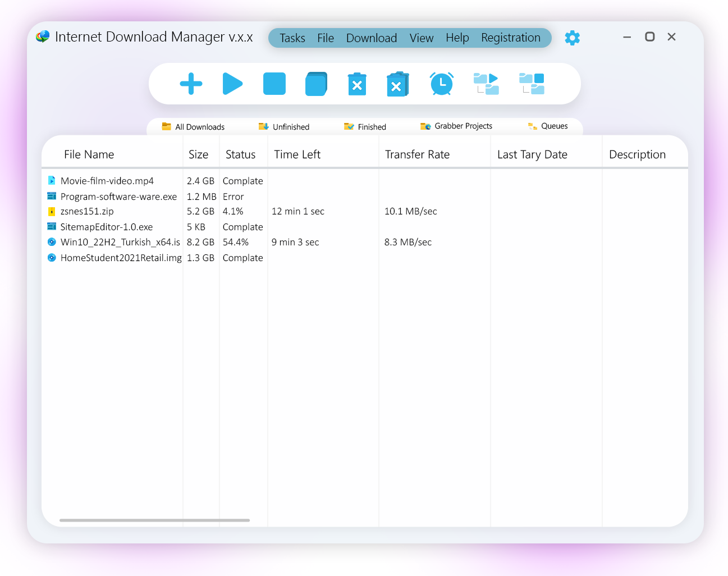Viewport: 728px width, 576px height.
Task: Open the Download menu
Action: coord(372,38)
